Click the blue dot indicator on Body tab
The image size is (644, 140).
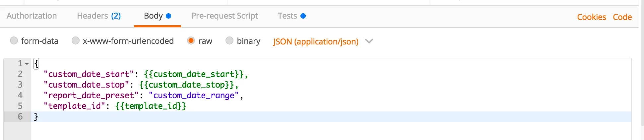[x=168, y=16]
